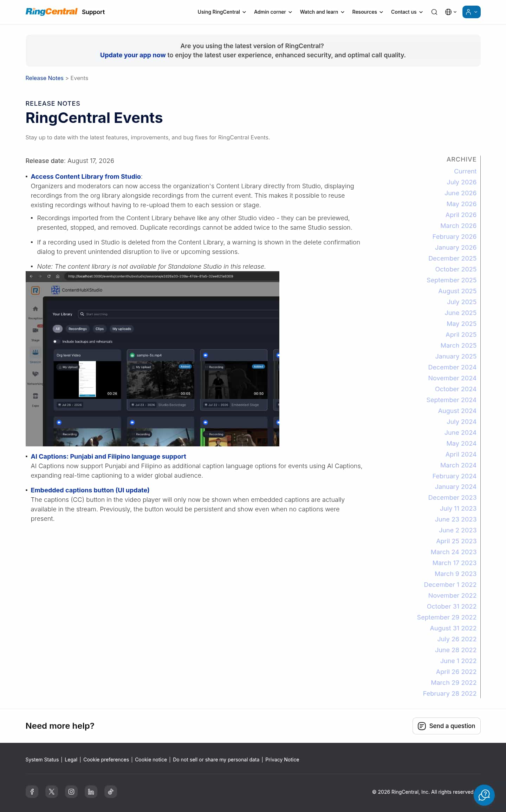Click the Embedded Stage recording thumbnail 00:50
This screenshot has height=812, width=506.
[234, 380]
